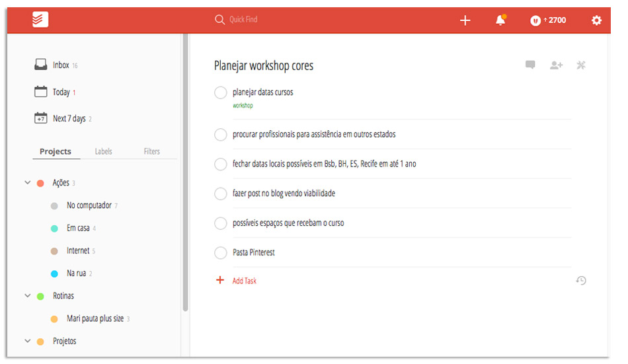Open project actions wrench icon
Screen dimensions: 628x364
click(x=581, y=65)
